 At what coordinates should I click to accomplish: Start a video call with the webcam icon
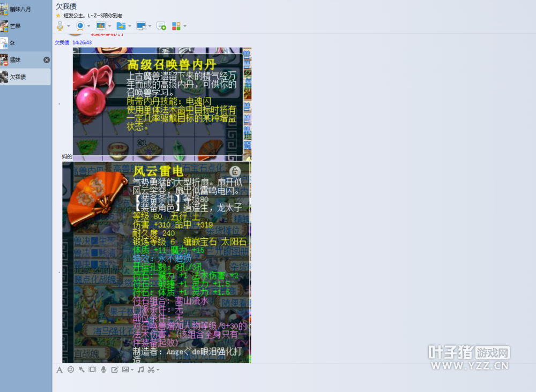point(80,26)
